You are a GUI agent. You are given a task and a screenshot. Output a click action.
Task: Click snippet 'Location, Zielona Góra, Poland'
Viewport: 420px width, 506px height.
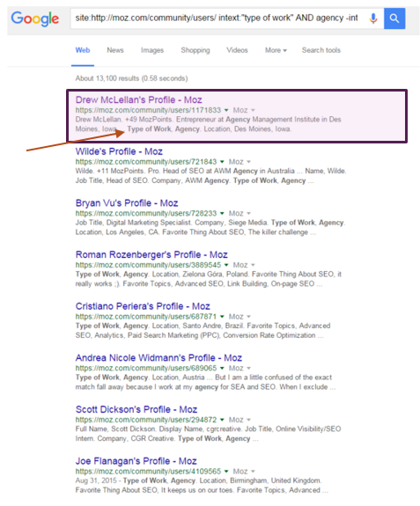pos(200,275)
